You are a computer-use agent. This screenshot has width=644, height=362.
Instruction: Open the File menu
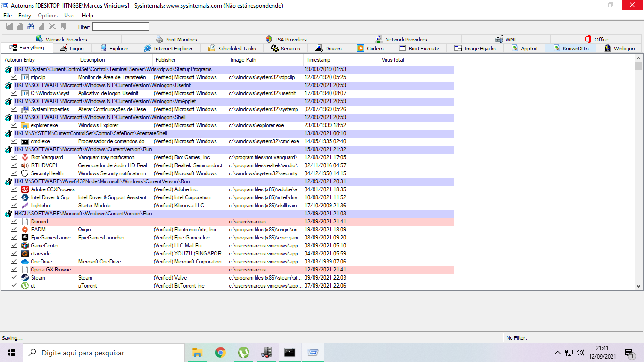(x=8, y=16)
